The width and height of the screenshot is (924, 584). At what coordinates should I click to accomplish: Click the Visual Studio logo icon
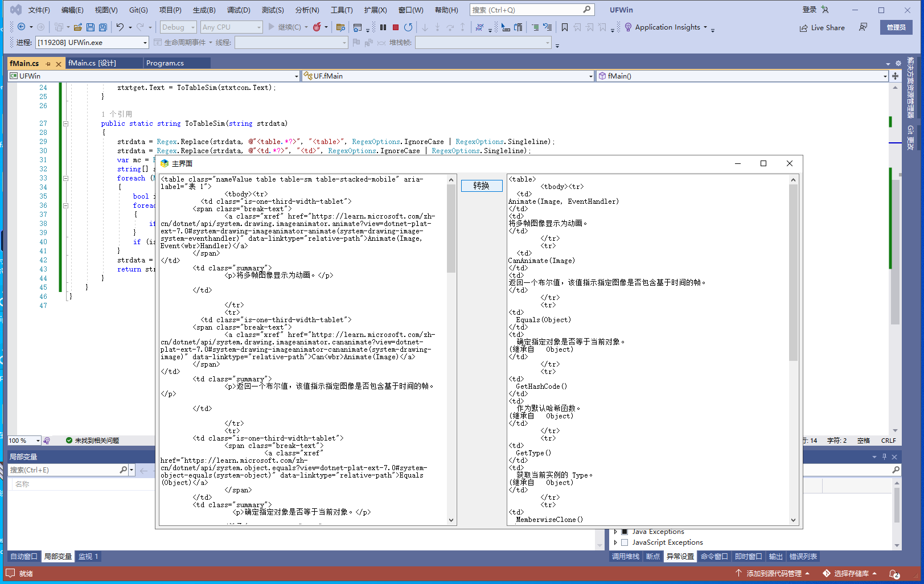pyautogui.click(x=16, y=10)
